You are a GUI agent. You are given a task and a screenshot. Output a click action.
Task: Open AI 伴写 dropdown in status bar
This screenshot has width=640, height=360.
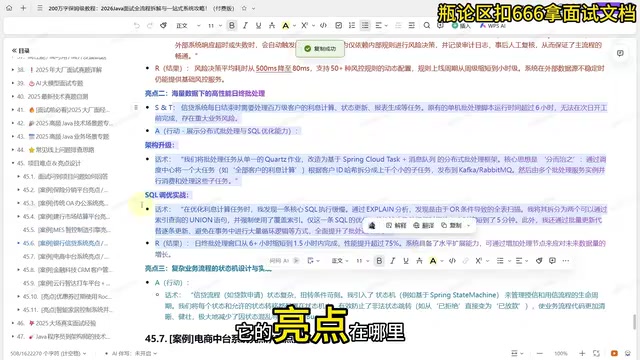click(134, 353)
